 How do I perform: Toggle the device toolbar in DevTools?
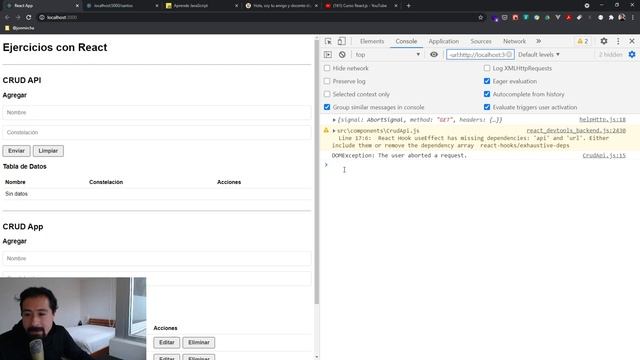pos(342,41)
